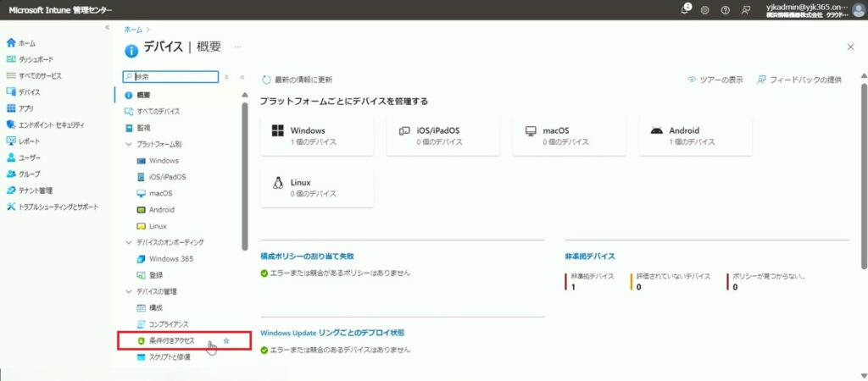
Task: Open スクリプトと修復 in device menu
Action: [x=164, y=357]
